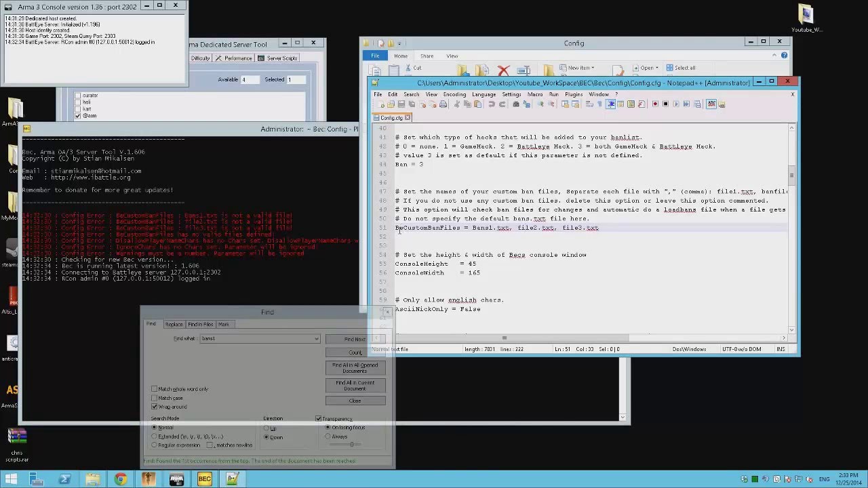Switch to Replace tab in Find dialog
The height and width of the screenshot is (488, 868).
coord(174,325)
